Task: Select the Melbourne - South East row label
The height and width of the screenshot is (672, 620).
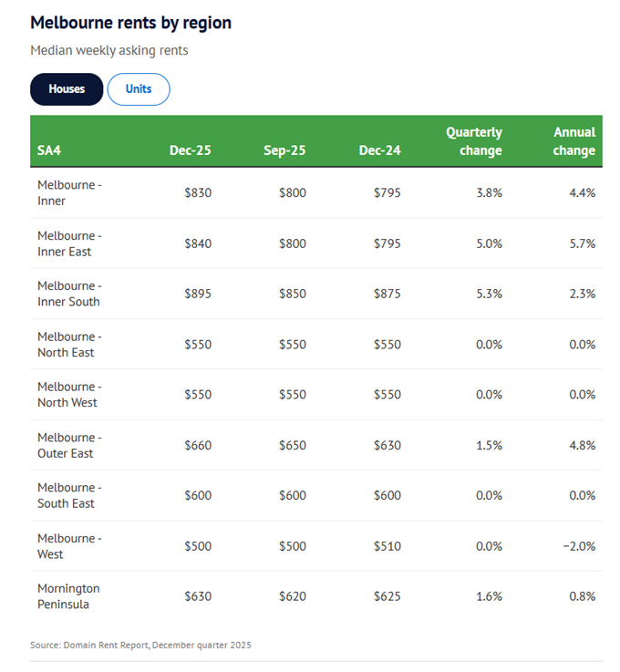Action: click(x=69, y=495)
